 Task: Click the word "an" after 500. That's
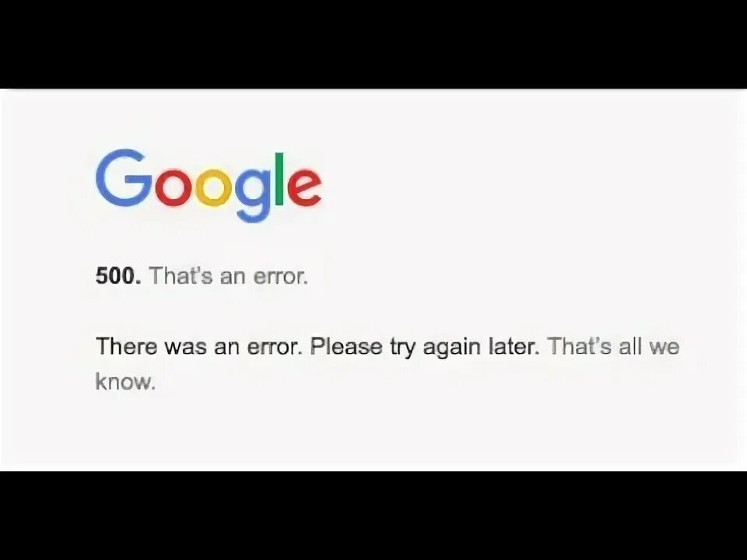233,277
